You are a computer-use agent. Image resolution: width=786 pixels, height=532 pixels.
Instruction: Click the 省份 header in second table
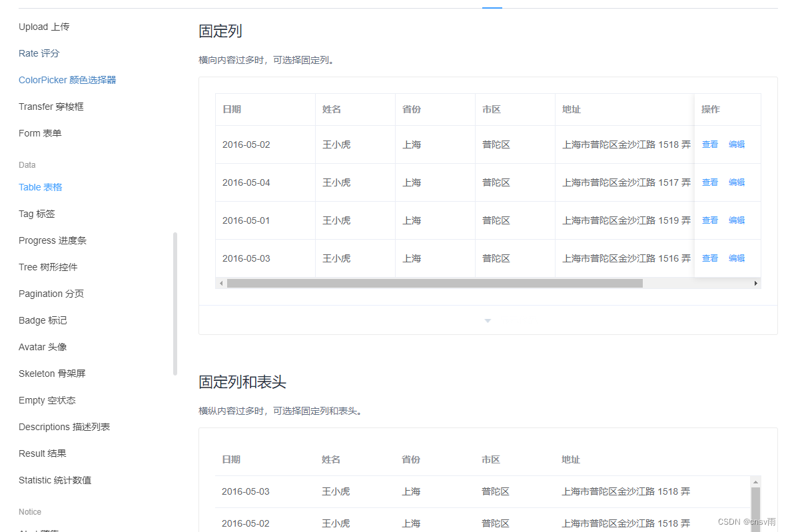(411, 459)
